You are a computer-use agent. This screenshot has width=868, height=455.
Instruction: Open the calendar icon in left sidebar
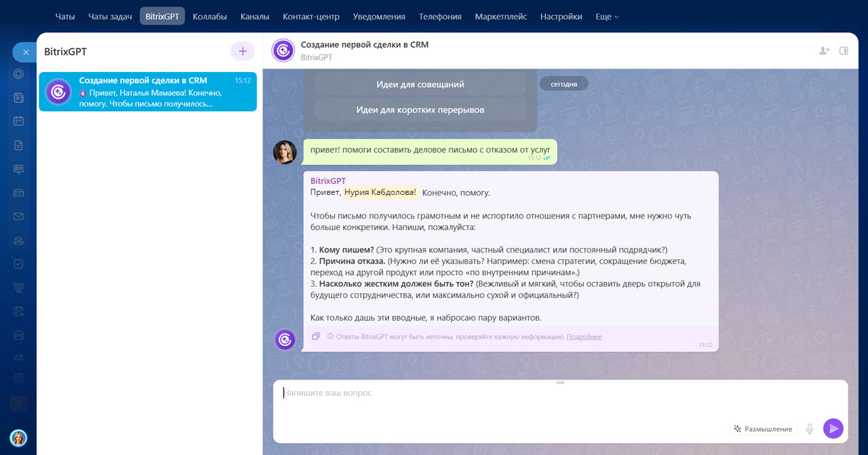pos(19,122)
